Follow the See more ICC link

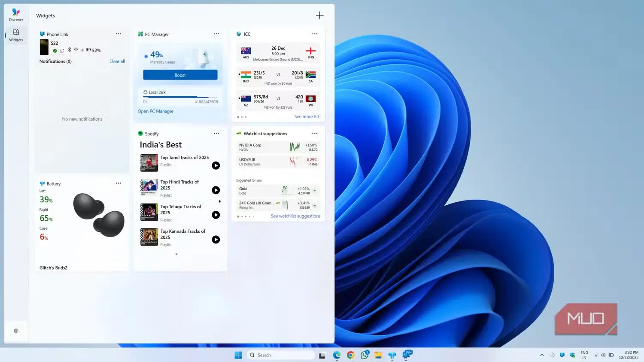pos(307,117)
